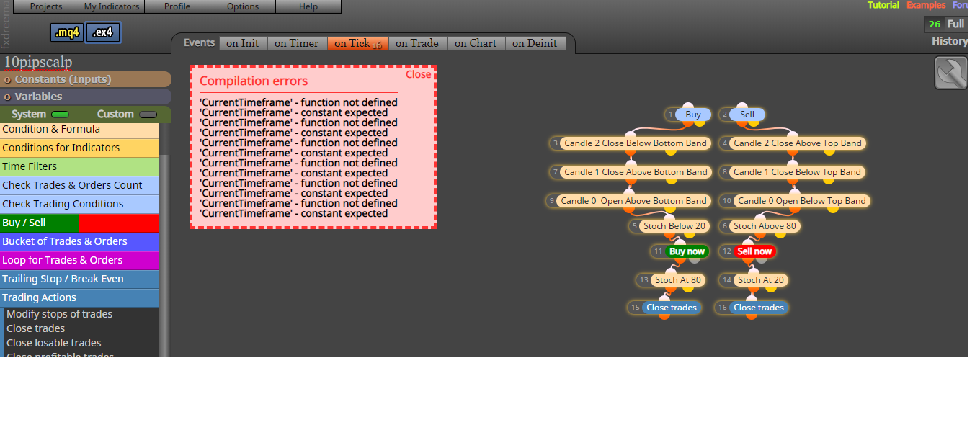Select the Stoch At 80 block
The height and width of the screenshot is (430, 980).
pos(678,280)
